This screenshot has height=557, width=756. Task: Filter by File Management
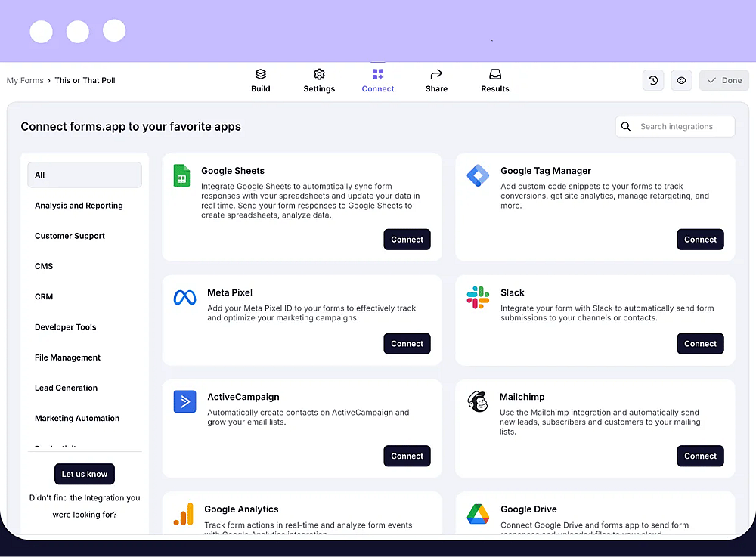67,357
